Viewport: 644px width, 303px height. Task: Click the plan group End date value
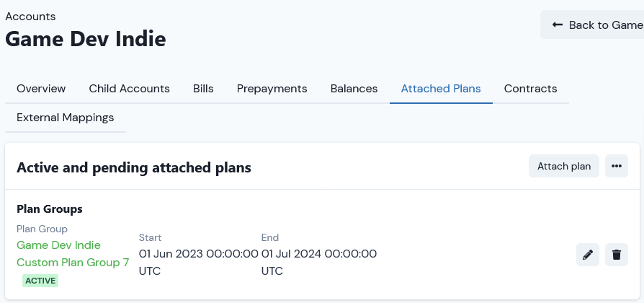(319, 263)
